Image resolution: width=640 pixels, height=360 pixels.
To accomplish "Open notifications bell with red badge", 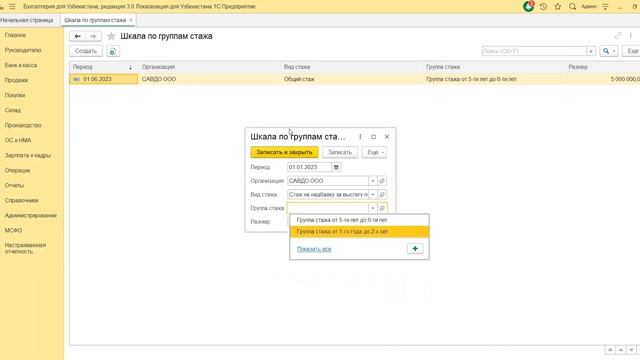I will coord(529,6).
